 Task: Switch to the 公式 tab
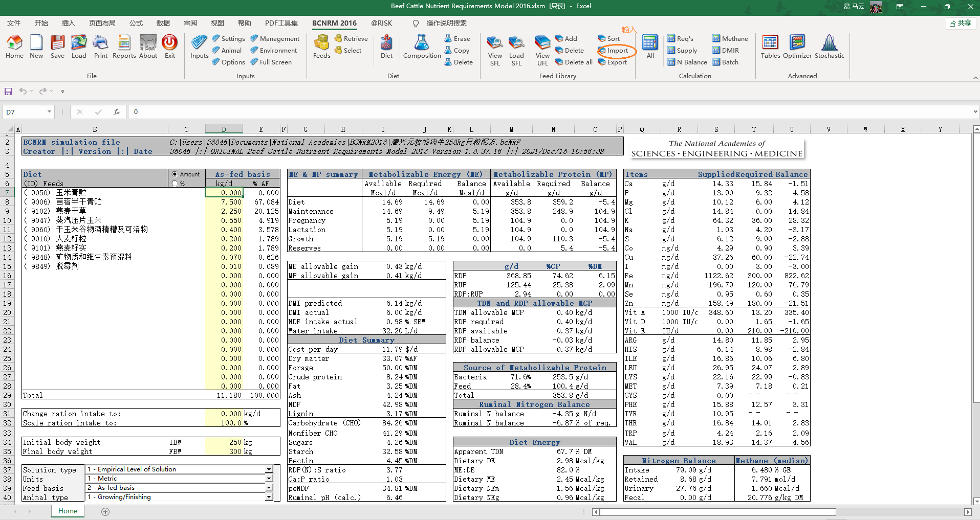click(136, 23)
